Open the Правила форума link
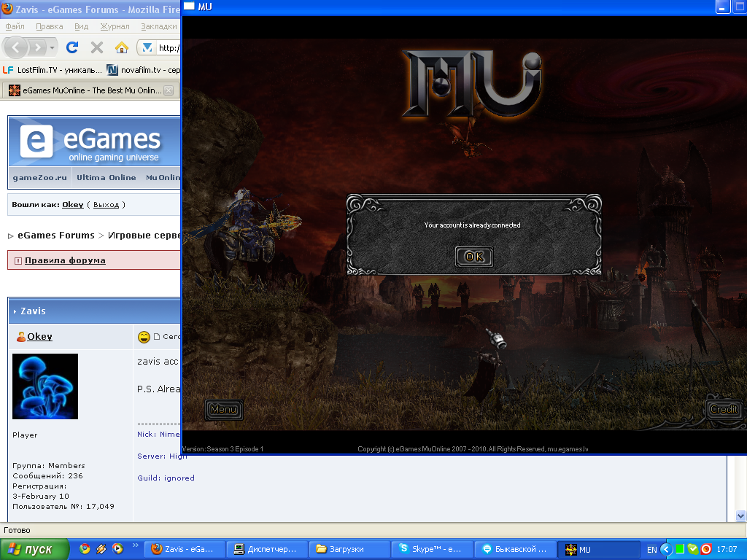747x560 pixels. pyautogui.click(x=65, y=260)
